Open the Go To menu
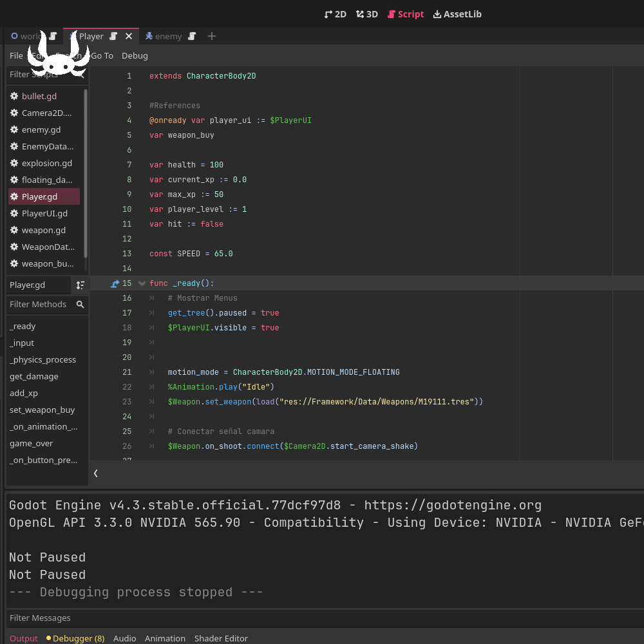644x644 pixels. coord(102,56)
